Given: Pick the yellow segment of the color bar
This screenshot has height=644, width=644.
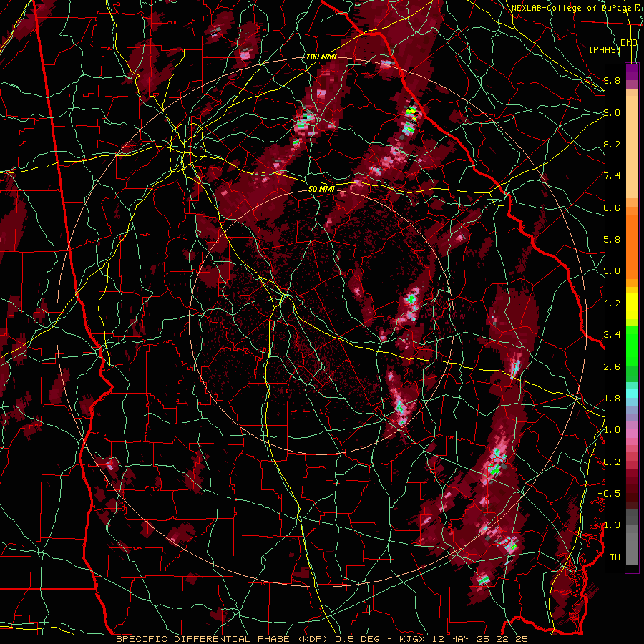Looking at the screenshot, I should click(632, 306).
